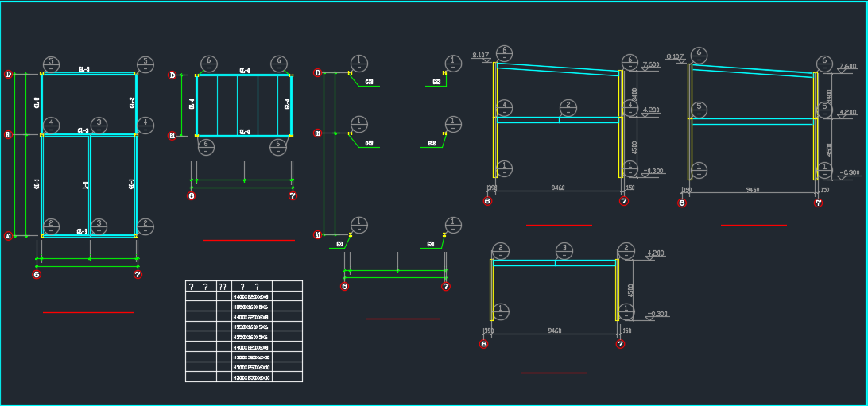The image size is (868, 406).
Task: Pick axis B1 bubble on the leftmost beam plan
Action: coord(8,134)
